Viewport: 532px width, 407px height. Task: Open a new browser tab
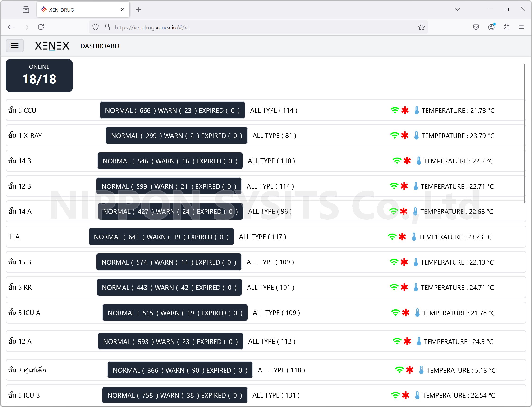(138, 10)
